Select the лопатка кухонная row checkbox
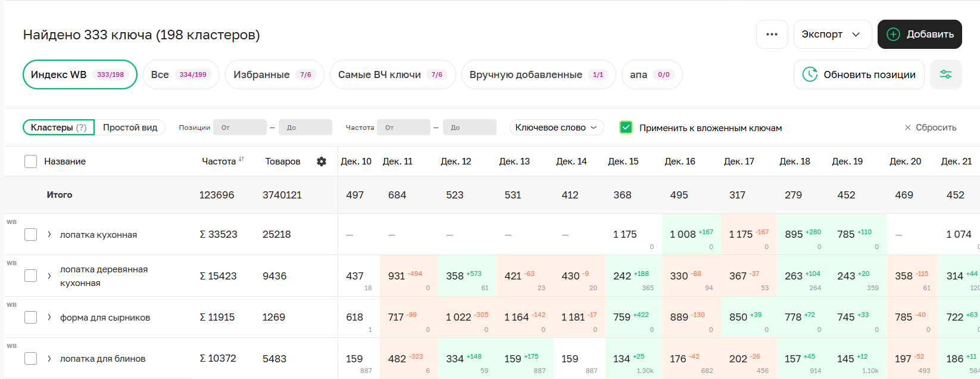Viewport: 980px width, 379px height. (31, 235)
